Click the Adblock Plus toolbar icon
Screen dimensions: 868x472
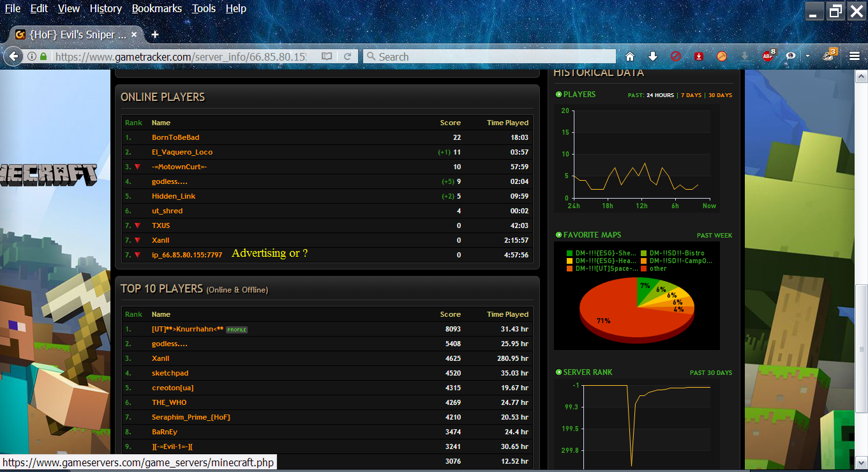pos(768,56)
